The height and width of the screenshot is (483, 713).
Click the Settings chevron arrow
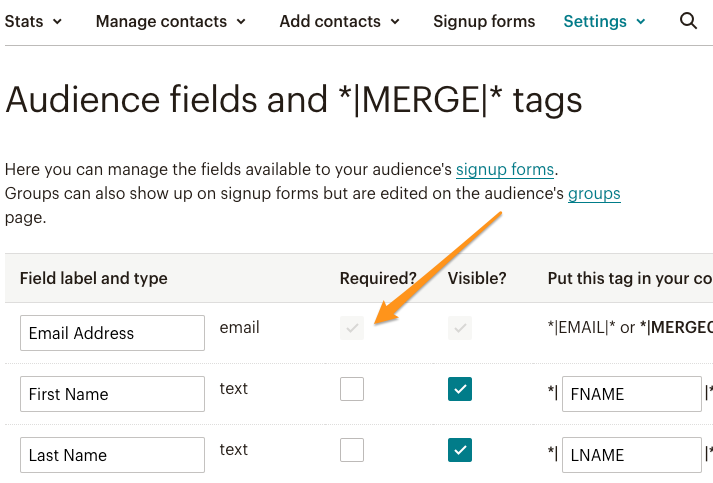(641, 21)
